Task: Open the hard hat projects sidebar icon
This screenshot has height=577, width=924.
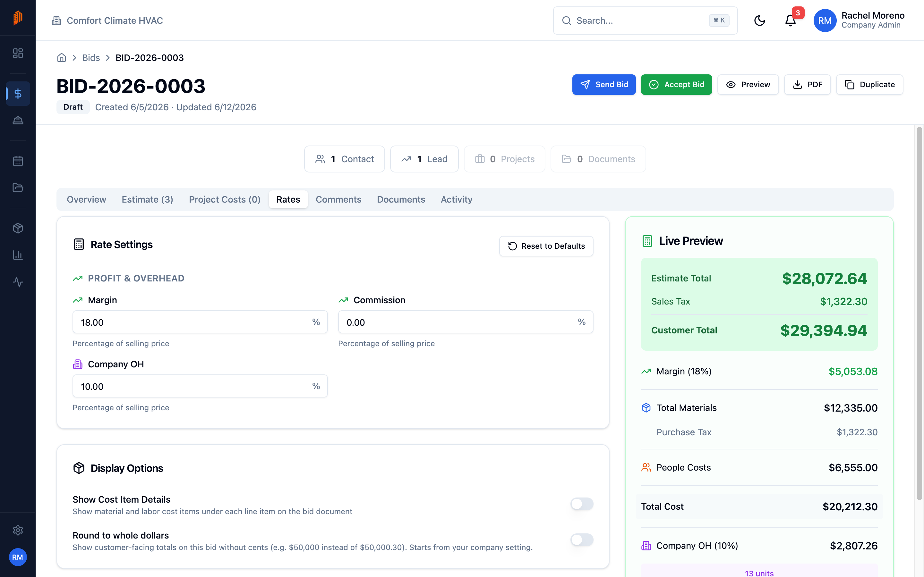Action: click(x=18, y=121)
